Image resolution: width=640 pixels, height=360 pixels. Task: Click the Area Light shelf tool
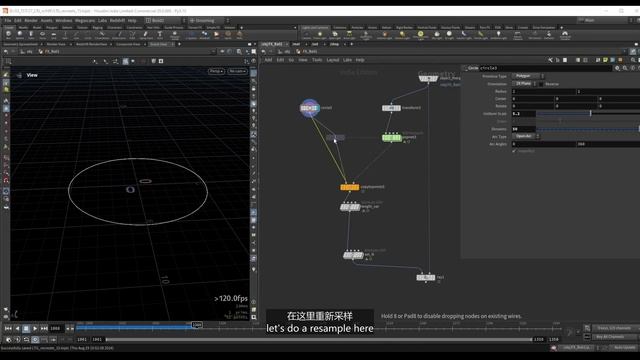click(349, 35)
